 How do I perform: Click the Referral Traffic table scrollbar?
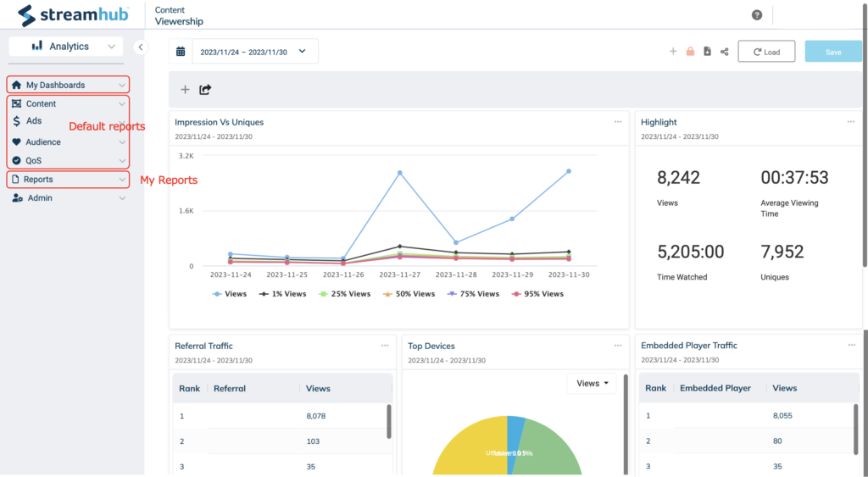point(389,421)
